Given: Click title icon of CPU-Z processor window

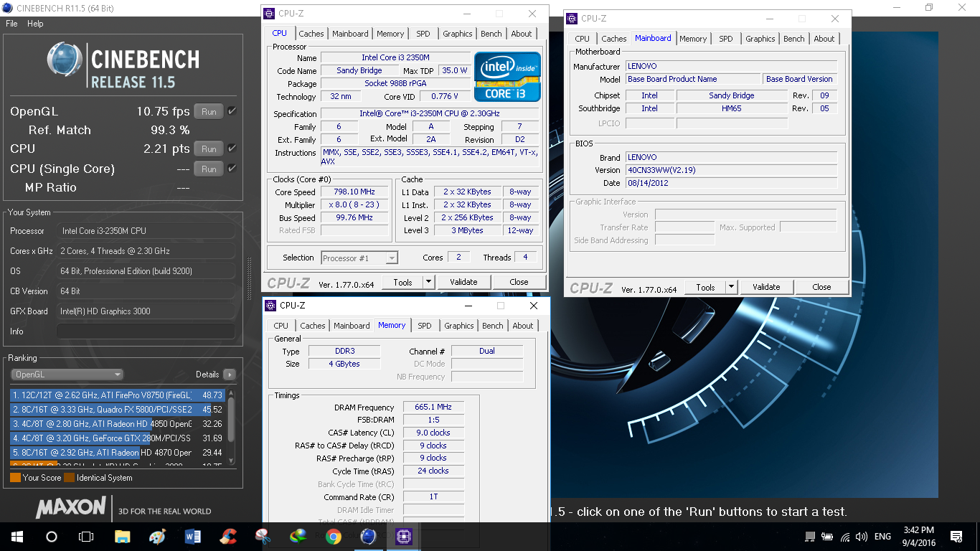Looking at the screenshot, I should click(x=269, y=14).
